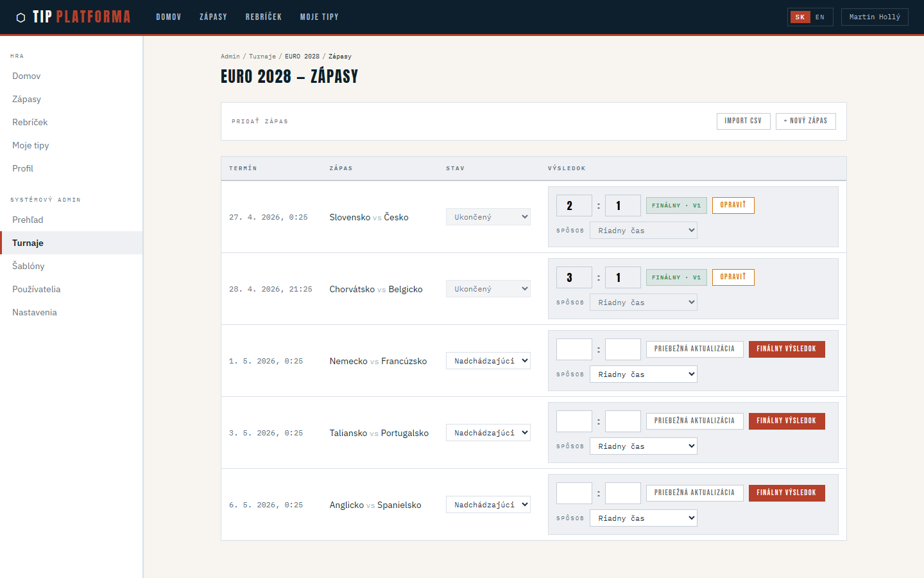
Task: Focus home score field for Nemecko match
Action: [x=574, y=349]
